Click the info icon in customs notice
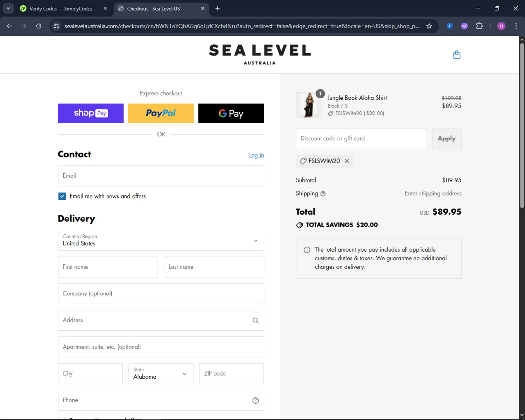The height and width of the screenshot is (420, 525). coord(307,250)
